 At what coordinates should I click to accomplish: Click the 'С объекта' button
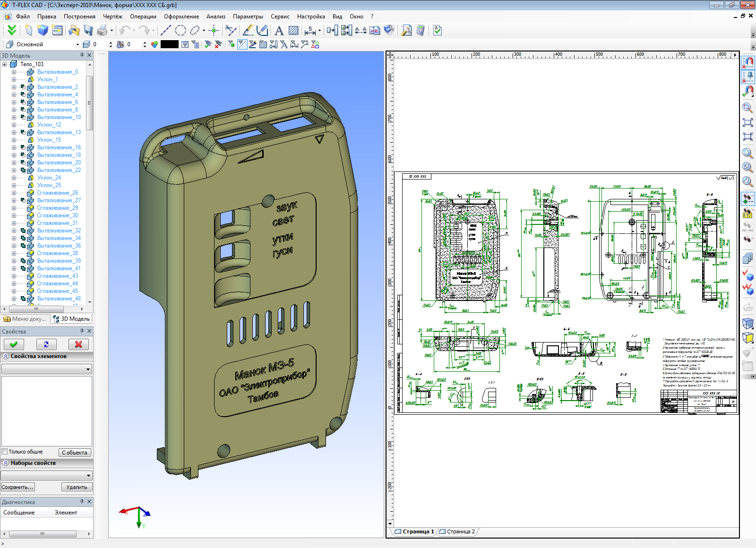click(x=75, y=453)
